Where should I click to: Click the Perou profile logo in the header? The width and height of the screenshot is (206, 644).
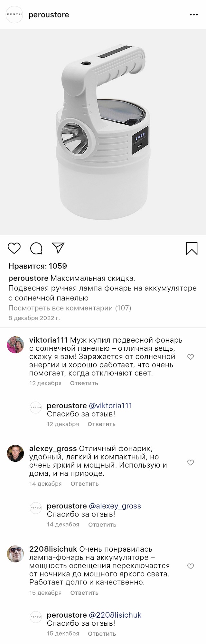click(x=14, y=15)
